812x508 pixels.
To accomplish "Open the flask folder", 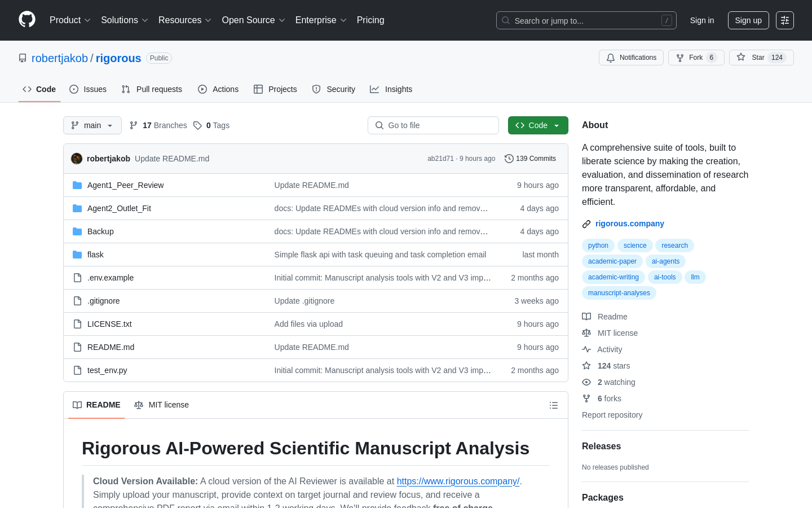I will click(95, 255).
